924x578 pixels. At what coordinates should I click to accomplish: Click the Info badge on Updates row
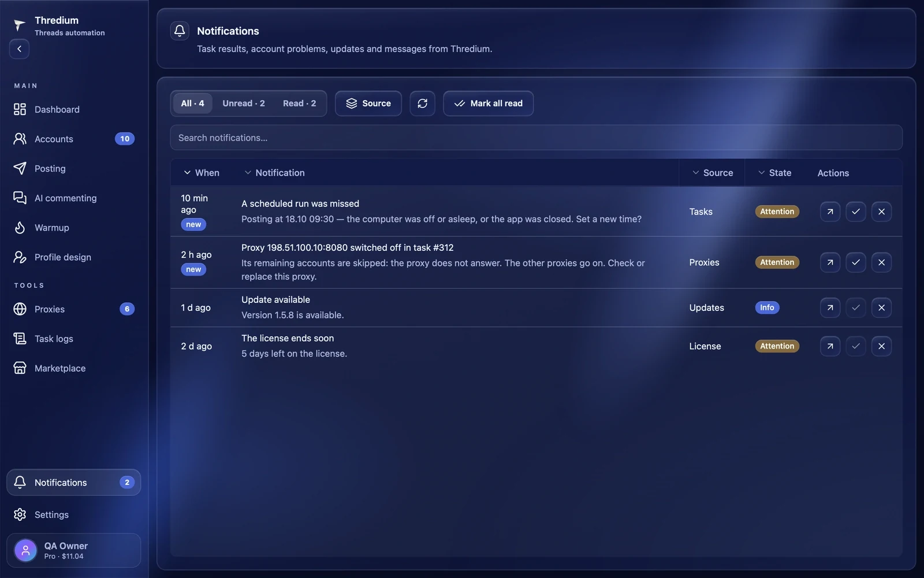click(x=767, y=307)
